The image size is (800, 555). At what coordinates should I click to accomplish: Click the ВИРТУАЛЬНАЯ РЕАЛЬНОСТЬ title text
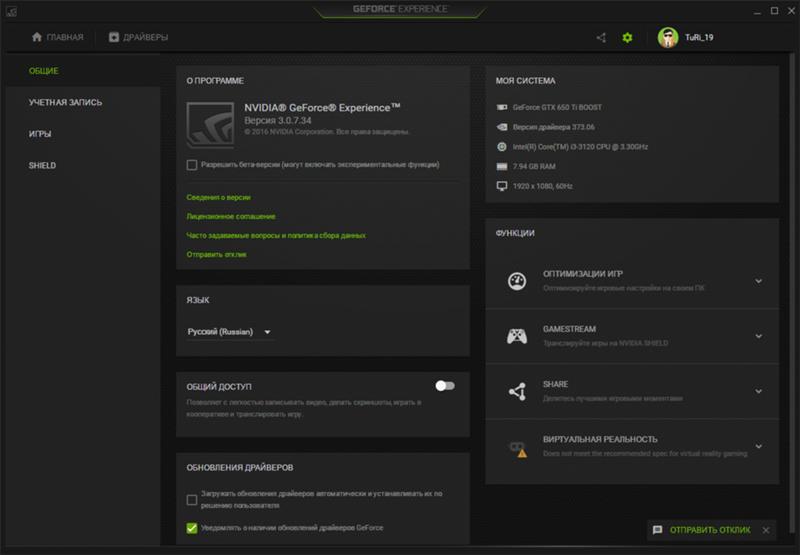[x=600, y=439]
